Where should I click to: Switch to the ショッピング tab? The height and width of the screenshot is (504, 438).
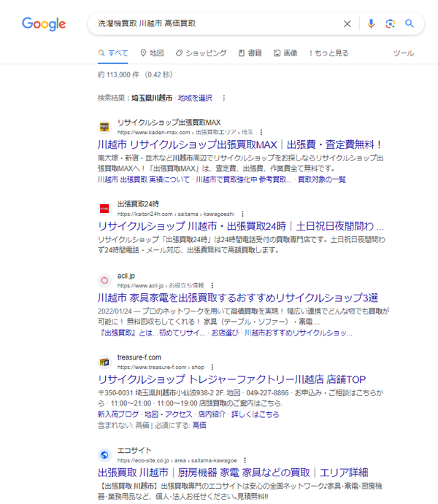click(x=201, y=53)
